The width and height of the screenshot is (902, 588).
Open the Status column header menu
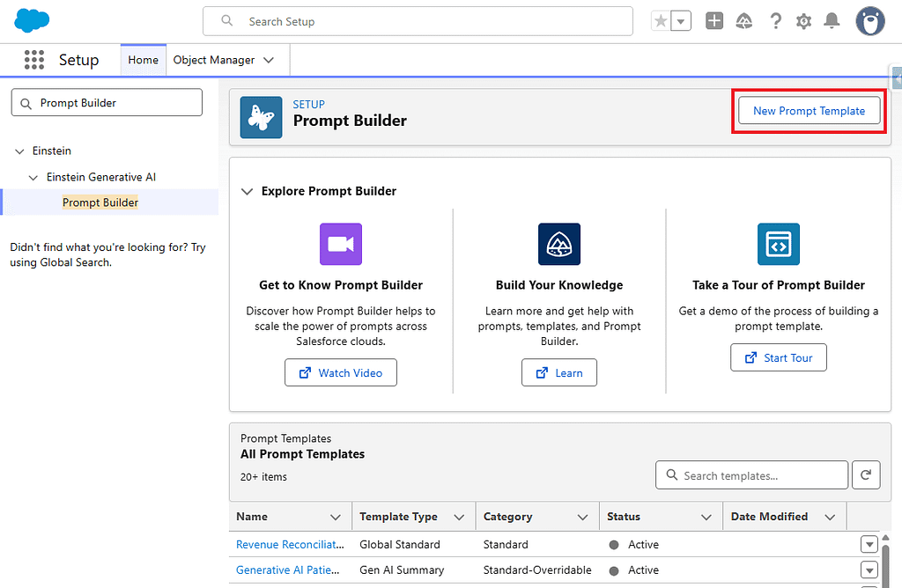tap(706, 518)
